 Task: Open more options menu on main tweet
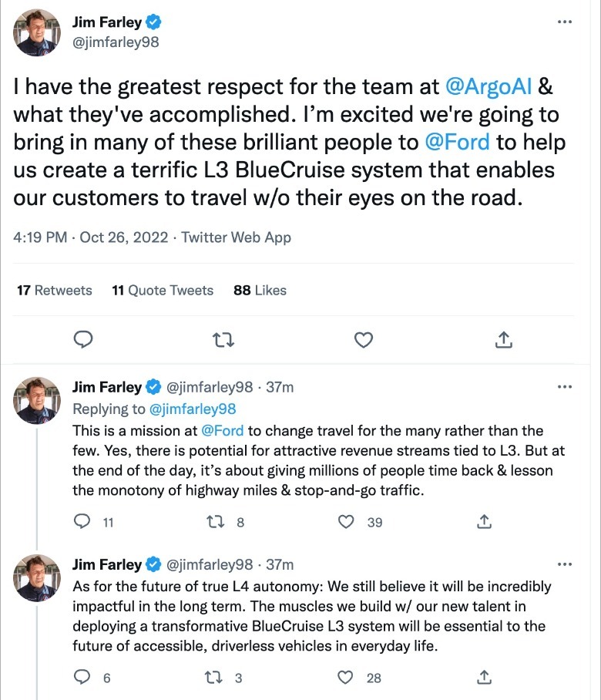click(564, 22)
